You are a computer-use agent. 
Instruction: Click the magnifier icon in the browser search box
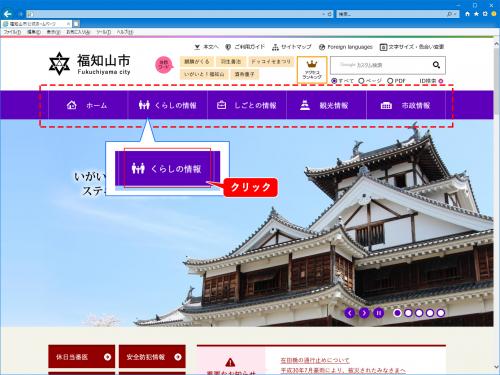tap(449, 14)
